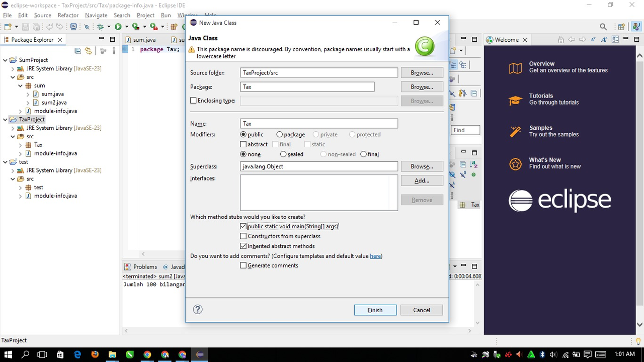
Task: Click Customize page icon in Welcome view
Action: [x=615, y=40]
